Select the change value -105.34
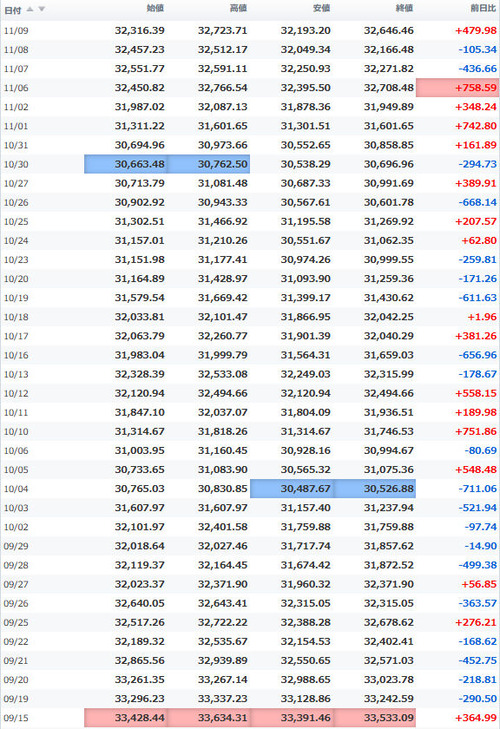This screenshot has height=729, width=500. 477,50
